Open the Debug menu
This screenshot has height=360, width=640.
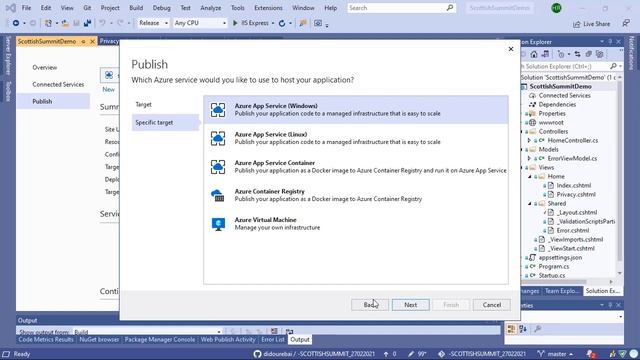pyautogui.click(x=162, y=8)
